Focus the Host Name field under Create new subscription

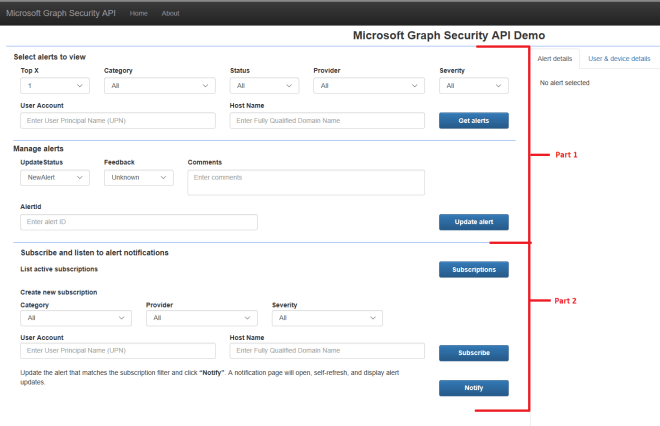click(327, 351)
